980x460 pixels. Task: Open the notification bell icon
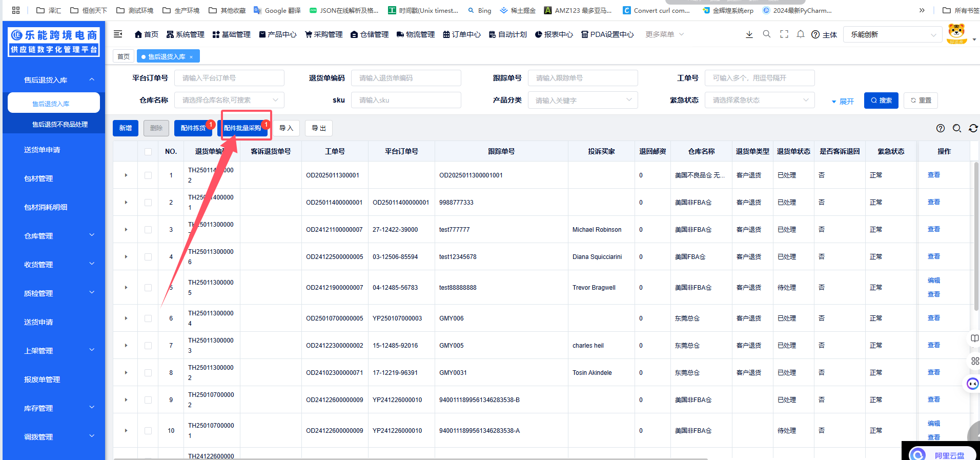tap(801, 34)
